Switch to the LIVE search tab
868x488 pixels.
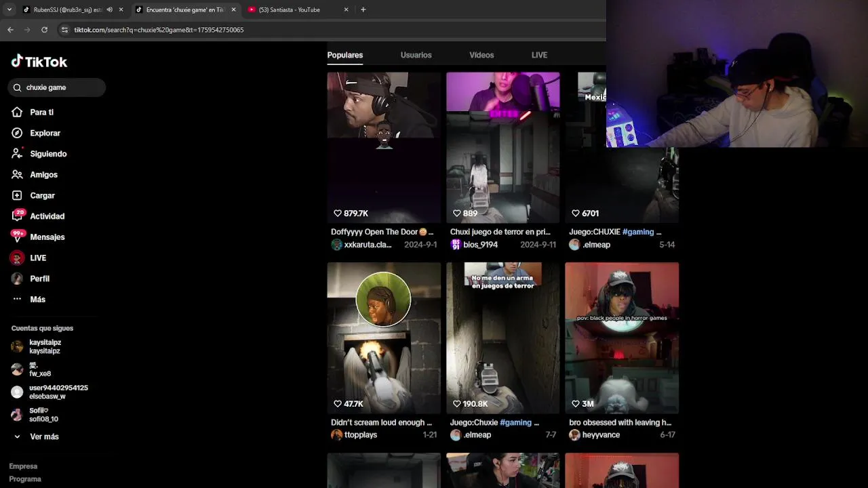(x=539, y=55)
